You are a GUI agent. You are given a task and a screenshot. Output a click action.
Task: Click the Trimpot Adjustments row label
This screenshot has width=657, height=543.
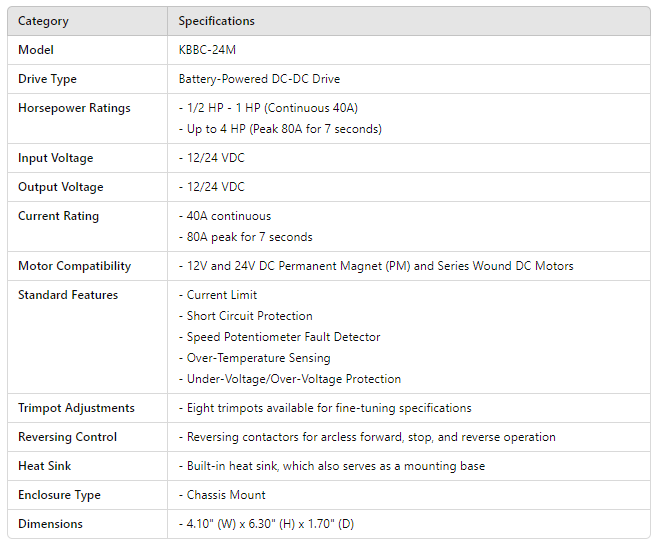76,408
